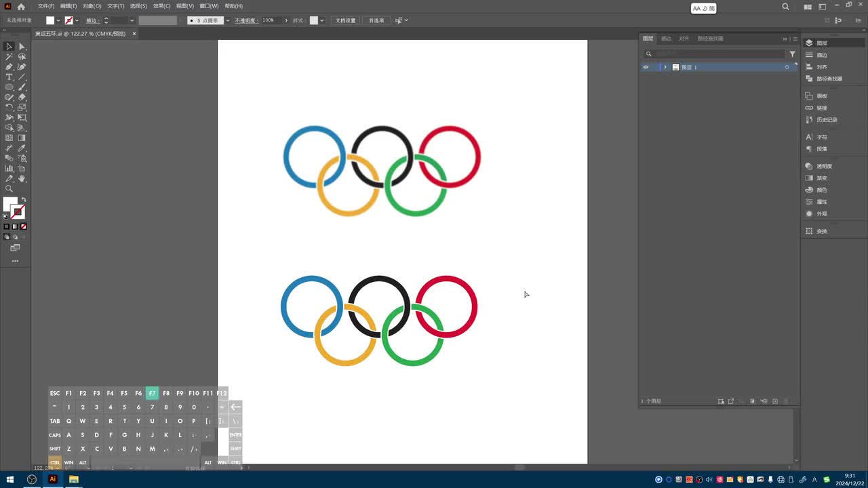Select the Curvature tool
The width and height of the screenshot is (868, 488).
22,67
